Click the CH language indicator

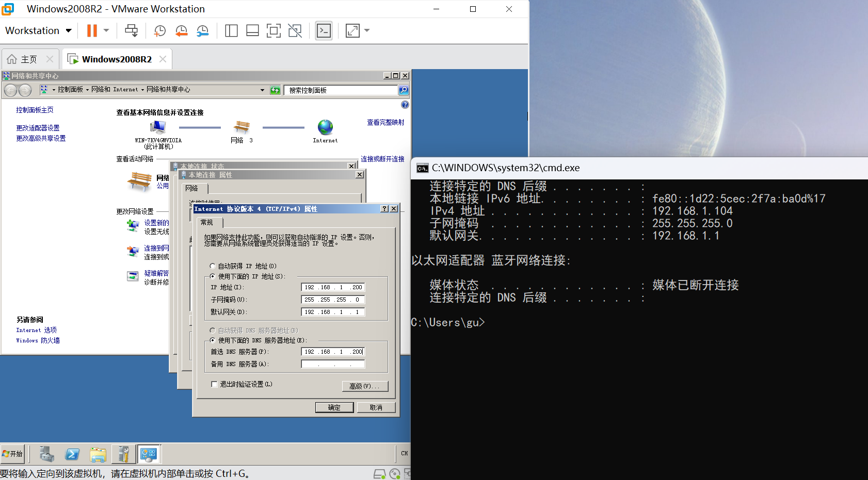(x=404, y=454)
